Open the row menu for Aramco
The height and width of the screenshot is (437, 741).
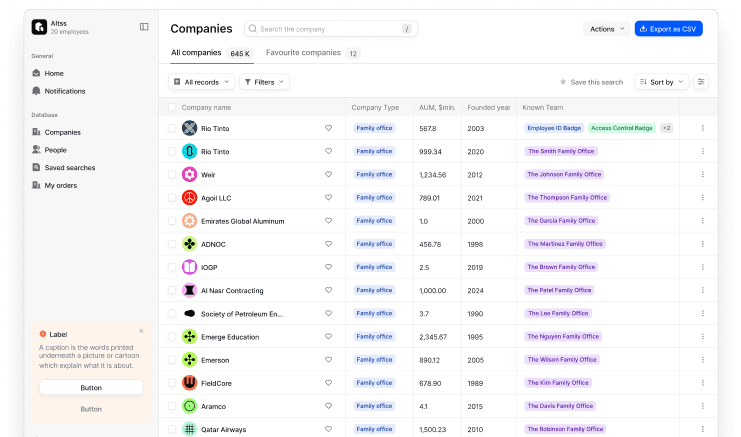[x=703, y=406]
